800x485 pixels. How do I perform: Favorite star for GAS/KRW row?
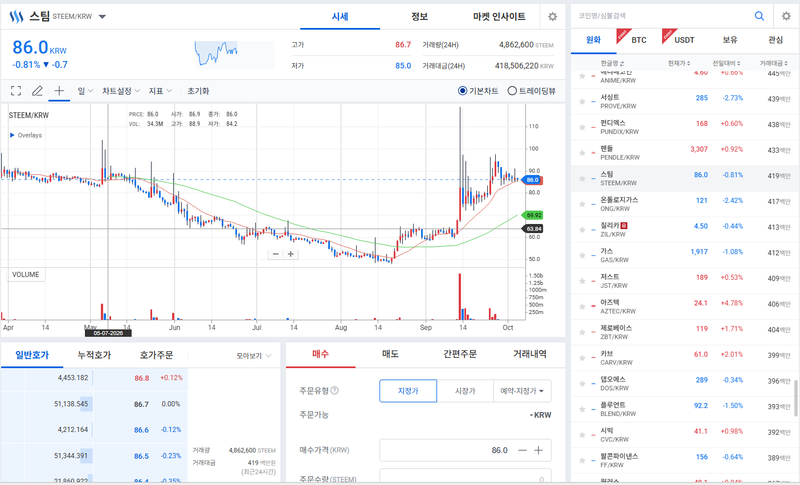[x=582, y=256]
